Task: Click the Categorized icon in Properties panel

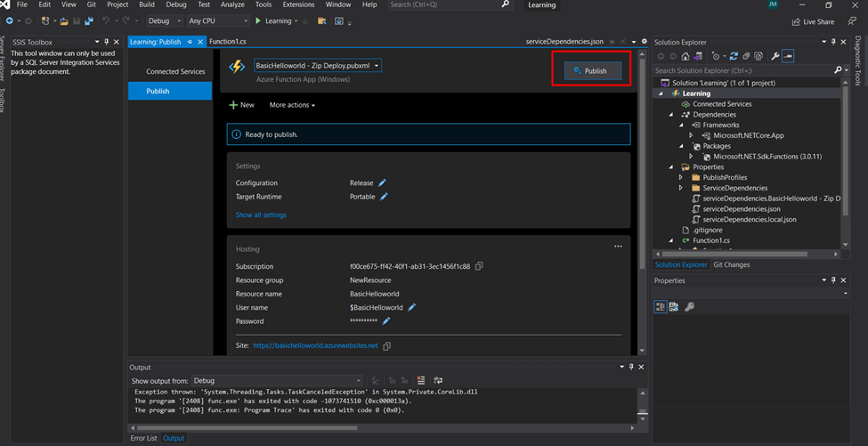Action: pos(660,306)
